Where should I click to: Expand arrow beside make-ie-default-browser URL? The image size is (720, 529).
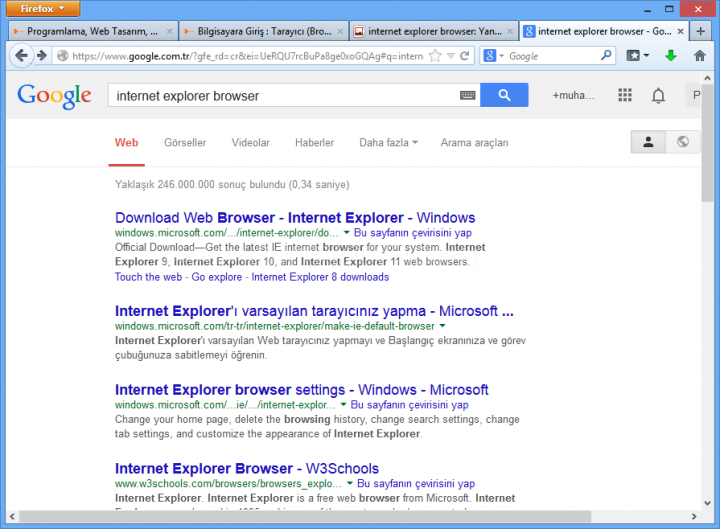click(442, 326)
